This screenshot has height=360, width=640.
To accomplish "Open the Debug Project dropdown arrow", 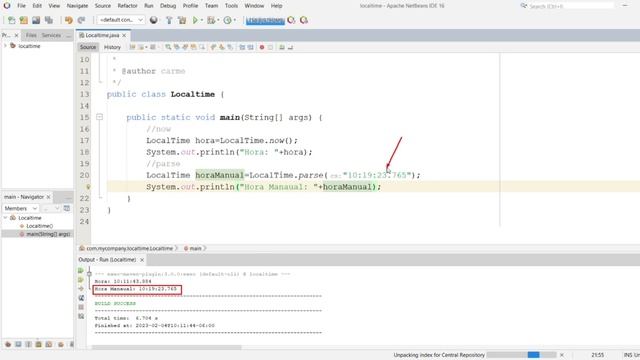I will click(218, 20).
